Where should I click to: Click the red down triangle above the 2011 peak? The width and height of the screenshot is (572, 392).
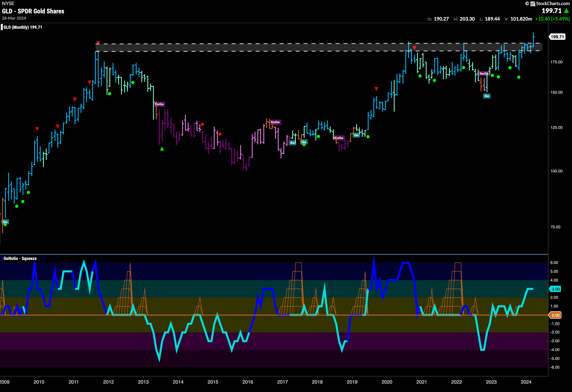[x=98, y=43]
